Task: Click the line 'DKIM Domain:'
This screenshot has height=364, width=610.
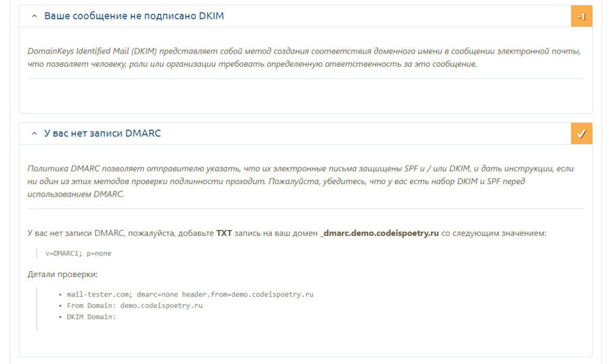Action: tap(91, 317)
